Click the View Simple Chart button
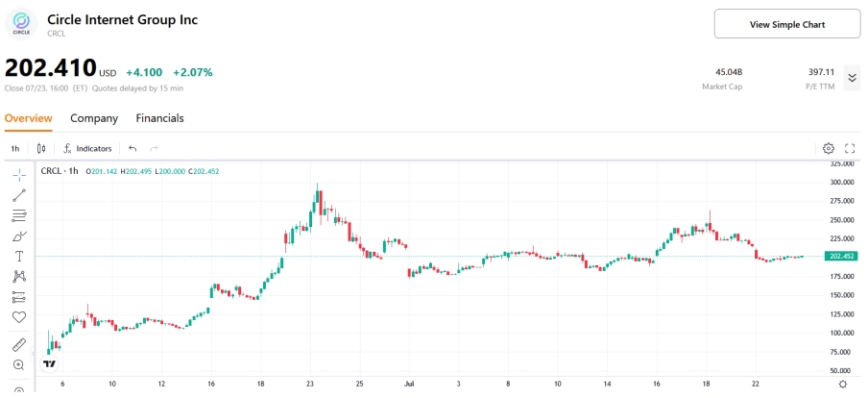This screenshot has height=398, width=868. coord(786,24)
